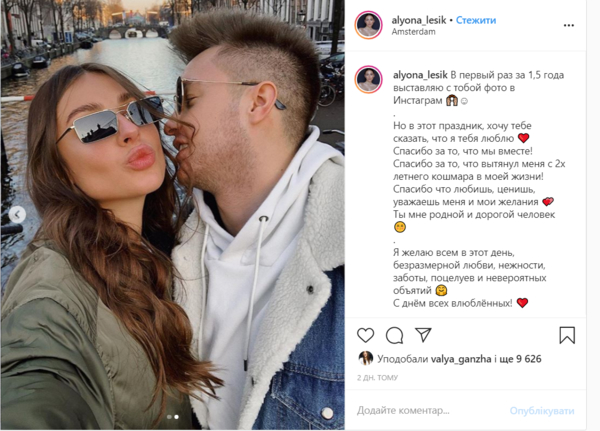Save post with bookmark icon
600x431 pixels.
(x=567, y=335)
